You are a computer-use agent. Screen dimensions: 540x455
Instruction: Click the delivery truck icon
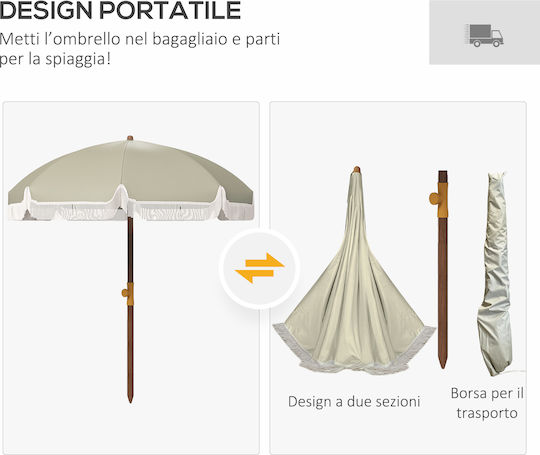click(x=485, y=35)
